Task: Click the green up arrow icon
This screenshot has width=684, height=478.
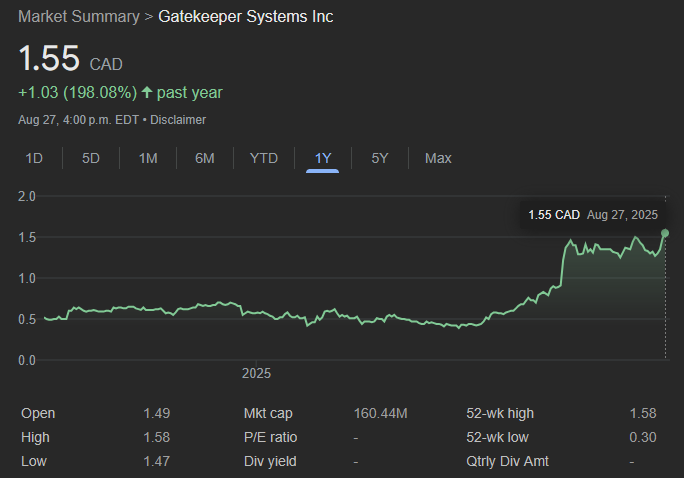Action: tap(147, 93)
